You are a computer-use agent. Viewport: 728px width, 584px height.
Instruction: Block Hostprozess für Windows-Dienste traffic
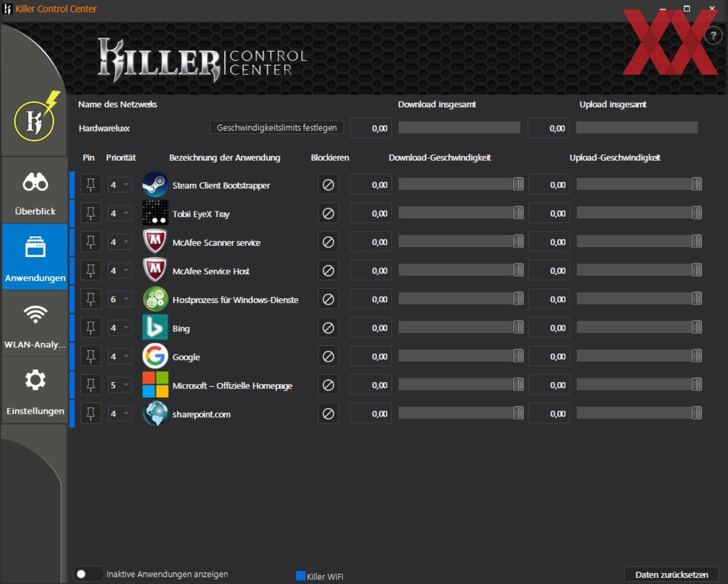pos(328,299)
